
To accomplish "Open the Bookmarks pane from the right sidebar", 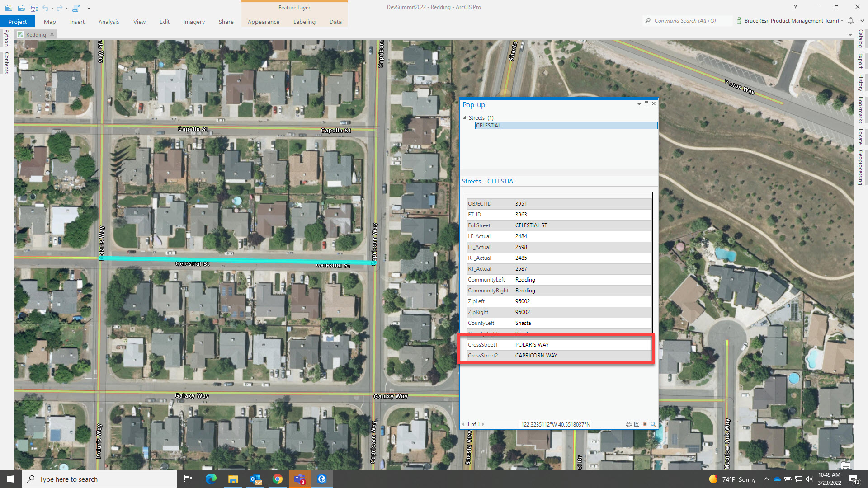I will coord(860,113).
